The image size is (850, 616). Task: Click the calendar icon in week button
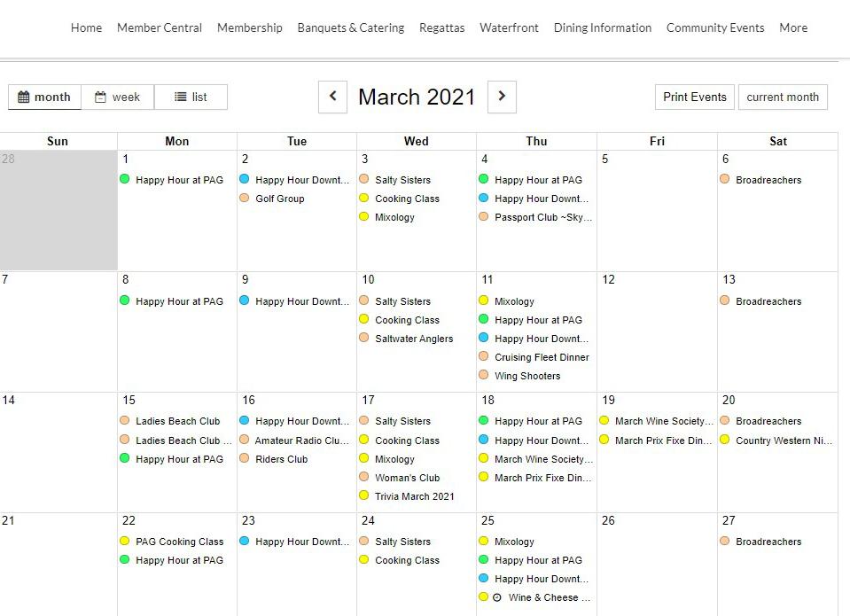tap(100, 97)
